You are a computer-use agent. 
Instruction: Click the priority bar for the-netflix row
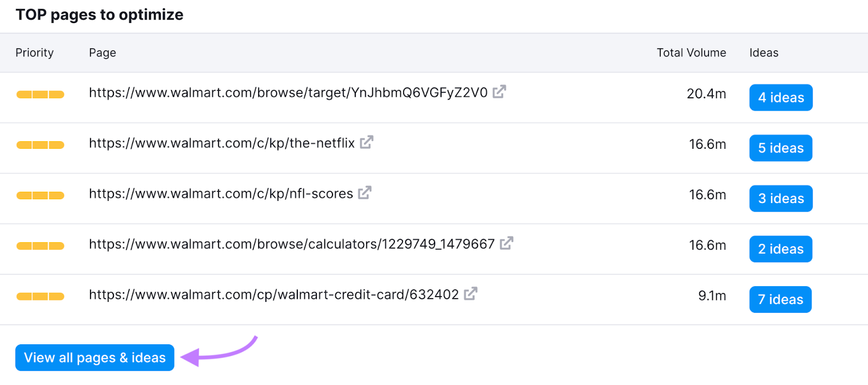(x=40, y=145)
